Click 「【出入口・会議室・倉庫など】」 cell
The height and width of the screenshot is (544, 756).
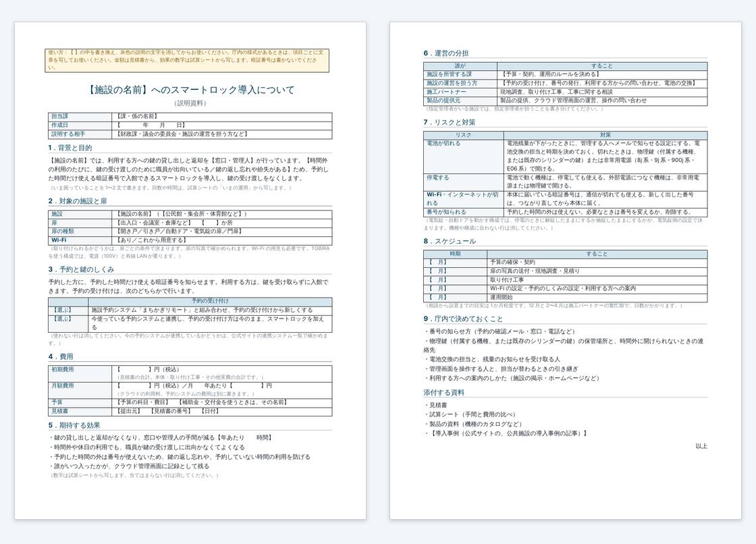pyautogui.click(x=155, y=223)
